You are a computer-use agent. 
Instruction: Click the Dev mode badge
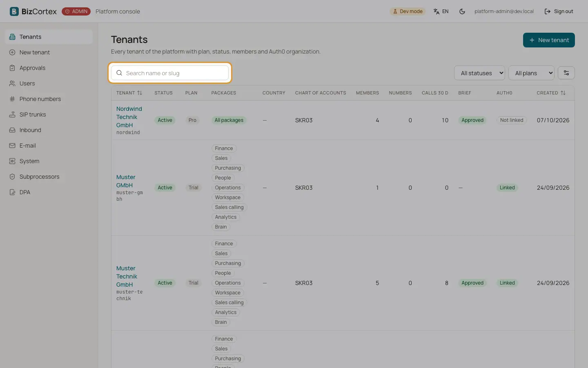click(408, 11)
